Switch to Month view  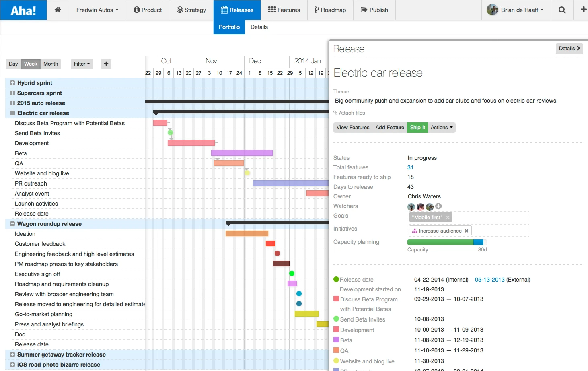pos(51,64)
